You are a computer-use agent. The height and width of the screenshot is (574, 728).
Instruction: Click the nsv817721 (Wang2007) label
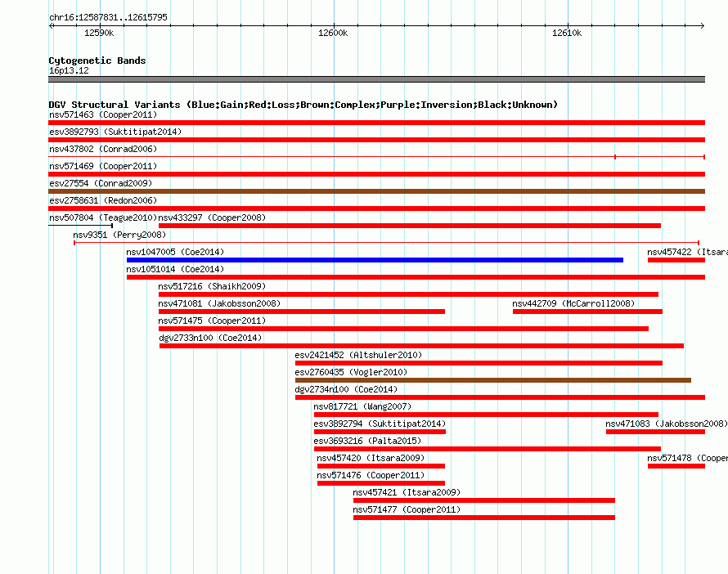click(362, 406)
